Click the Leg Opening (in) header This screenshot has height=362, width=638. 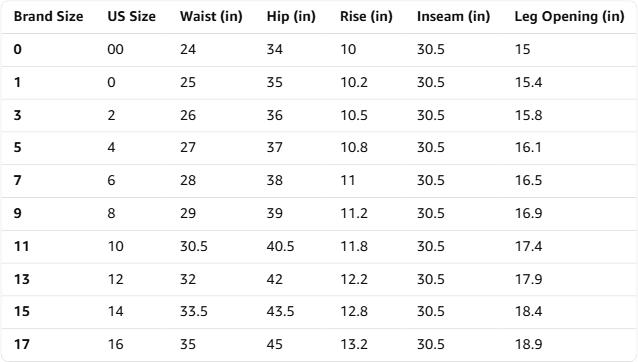click(x=569, y=16)
